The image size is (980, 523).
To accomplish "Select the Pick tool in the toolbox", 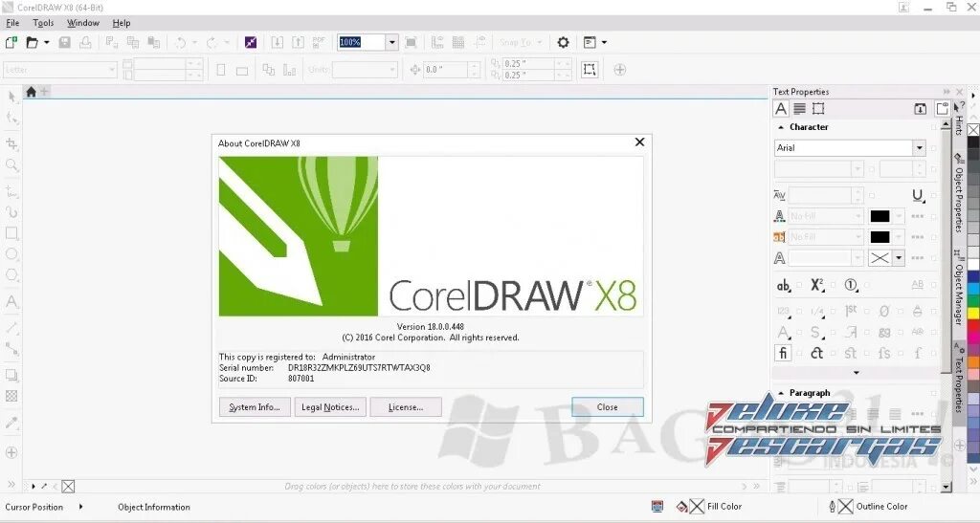I will (11, 97).
